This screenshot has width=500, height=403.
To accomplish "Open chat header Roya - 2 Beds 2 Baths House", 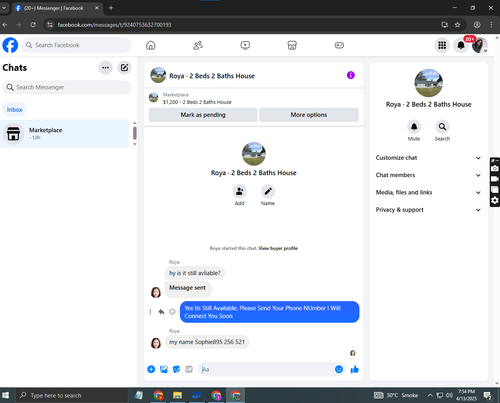I will pyautogui.click(x=212, y=76).
